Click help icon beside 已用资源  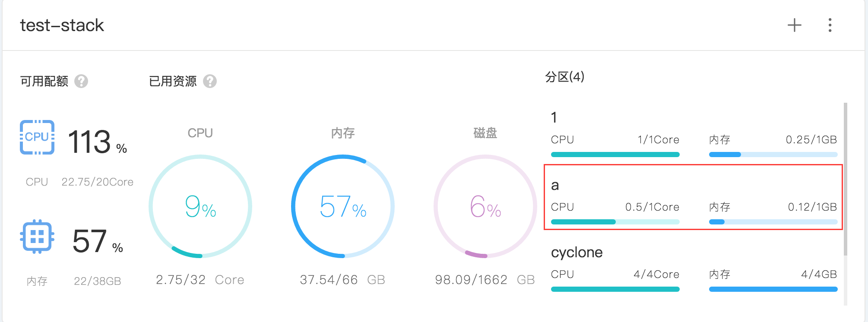pos(210,81)
